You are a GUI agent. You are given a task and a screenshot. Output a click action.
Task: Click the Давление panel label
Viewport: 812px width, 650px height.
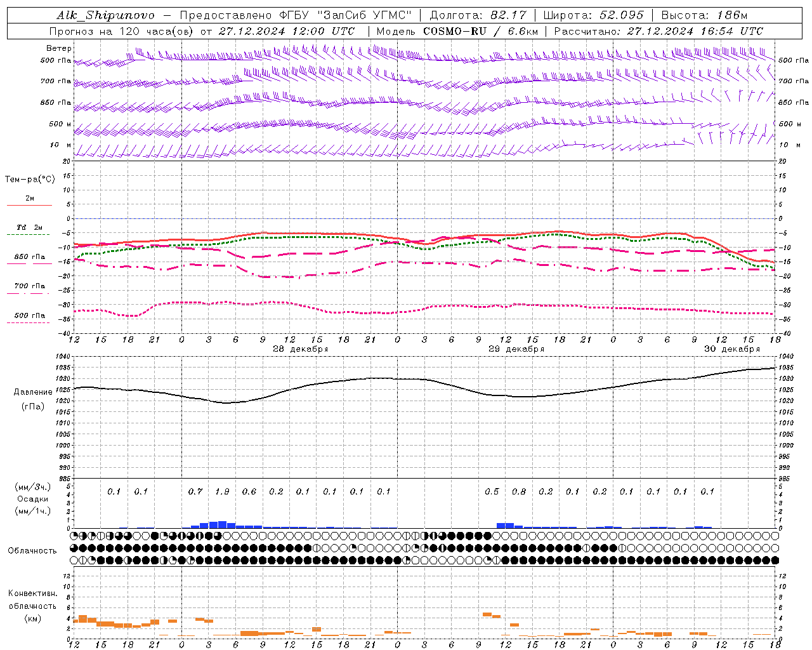(33, 392)
